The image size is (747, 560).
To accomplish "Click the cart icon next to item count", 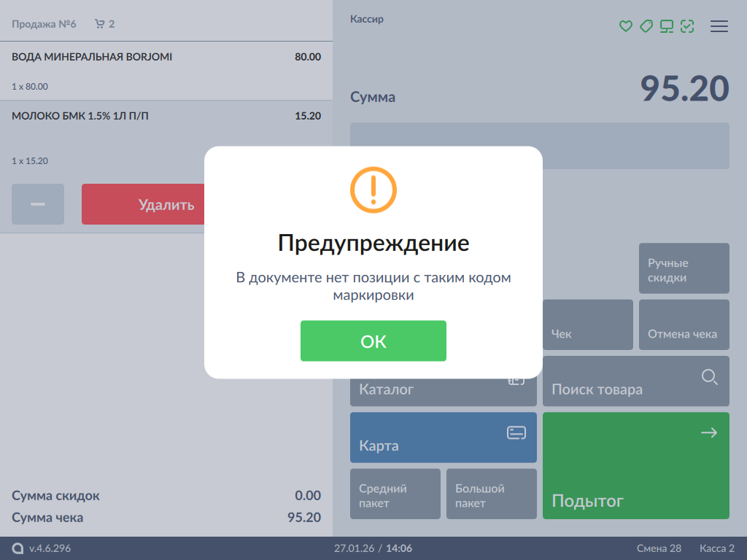I will coord(100,24).
